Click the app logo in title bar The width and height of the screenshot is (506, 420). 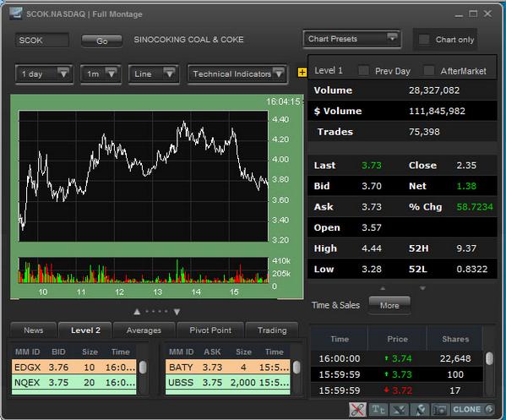click(15, 14)
